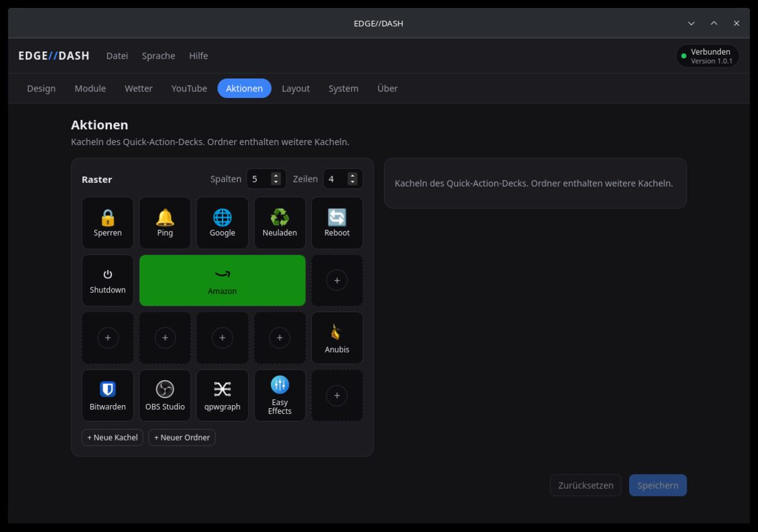Viewport: 758px width, 532px height.
Task: Select the green Amazon tile
Action: click(222, 280)
